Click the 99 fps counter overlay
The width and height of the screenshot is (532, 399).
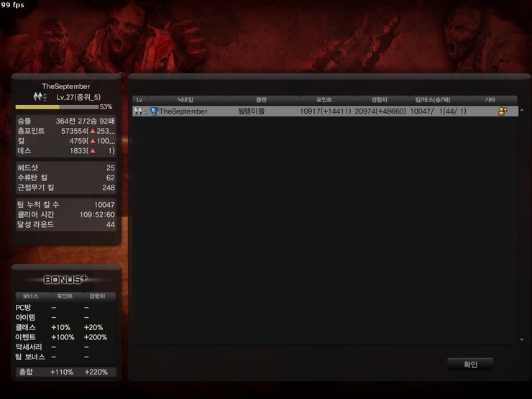pyautogui.click(x=12, y=5)
